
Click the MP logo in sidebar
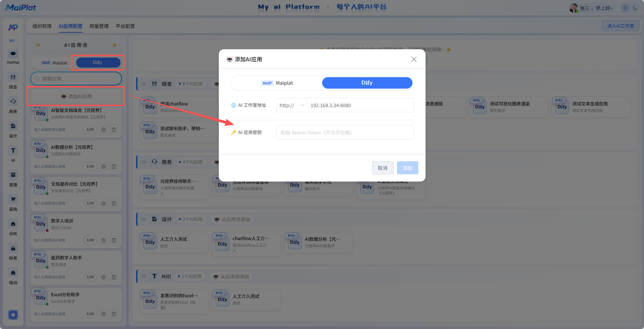coord(13,27)
